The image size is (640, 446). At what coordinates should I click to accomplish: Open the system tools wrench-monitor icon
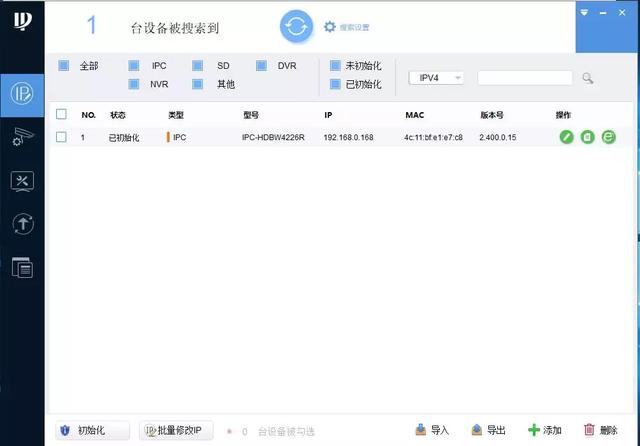pyautogui.click(x=22, y=181)
